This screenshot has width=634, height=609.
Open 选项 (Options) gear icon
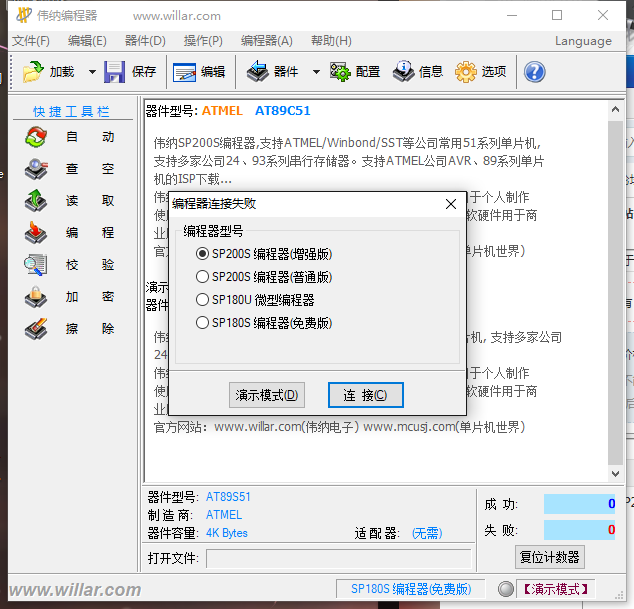click(x=466, y=72)
